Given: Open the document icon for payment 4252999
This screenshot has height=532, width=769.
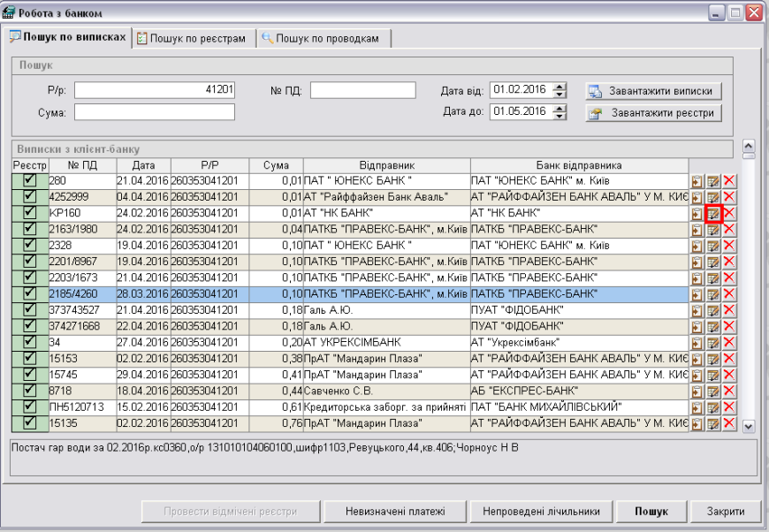Looking at the screenshot, I should (697, 197).
